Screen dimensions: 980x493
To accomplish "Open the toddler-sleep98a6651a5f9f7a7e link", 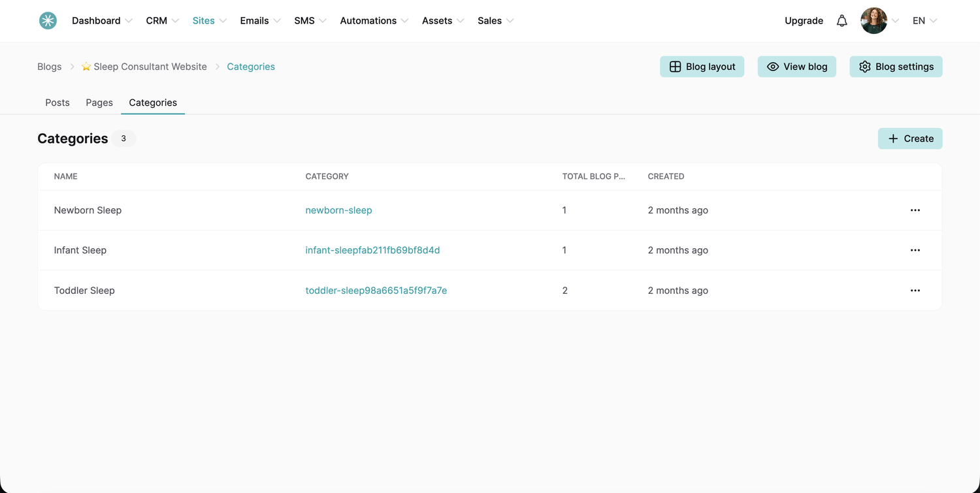I will 376,291.
